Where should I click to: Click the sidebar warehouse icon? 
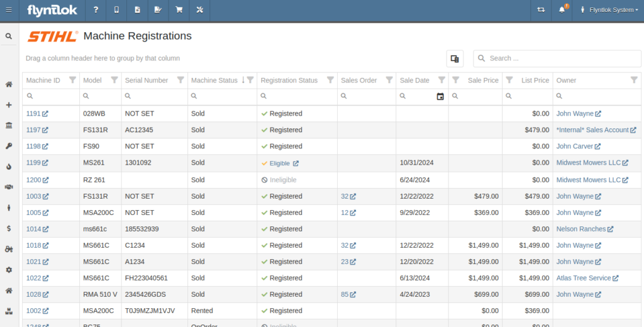pyautogui.click(x=9, y=291)
